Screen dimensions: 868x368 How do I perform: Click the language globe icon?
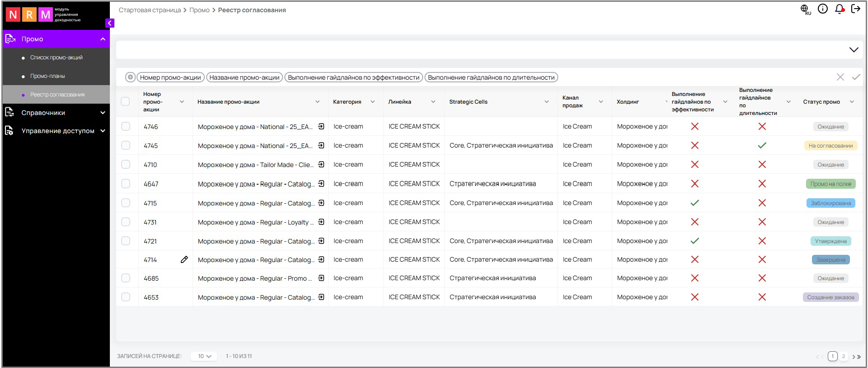tap(805, 9)
